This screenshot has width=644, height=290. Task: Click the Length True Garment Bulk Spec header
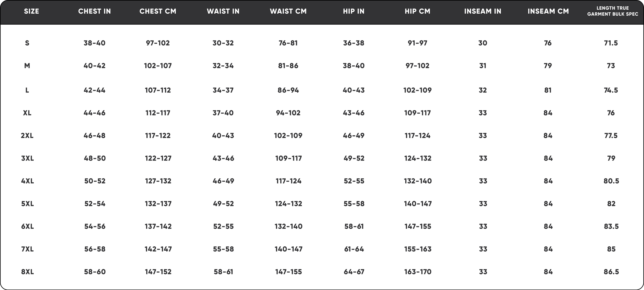(612, 11)
